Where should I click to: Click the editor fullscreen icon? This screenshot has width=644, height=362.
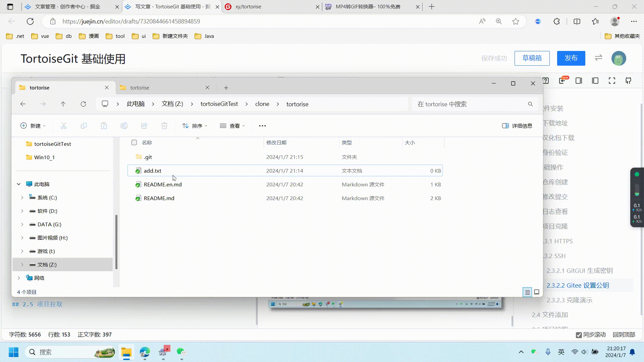[612, 81]
